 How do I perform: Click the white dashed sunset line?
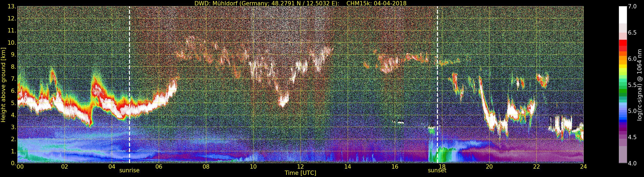point(437,85)
